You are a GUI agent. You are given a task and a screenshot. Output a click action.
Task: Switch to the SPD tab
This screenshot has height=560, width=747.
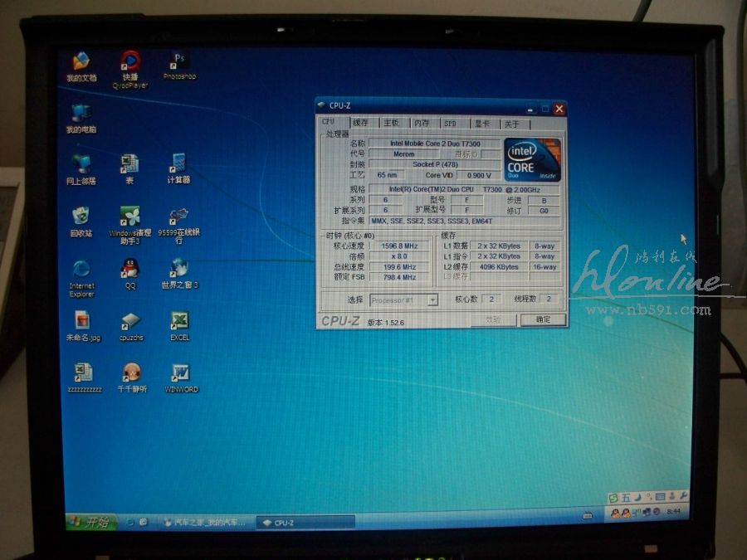[x=455, y=124]
